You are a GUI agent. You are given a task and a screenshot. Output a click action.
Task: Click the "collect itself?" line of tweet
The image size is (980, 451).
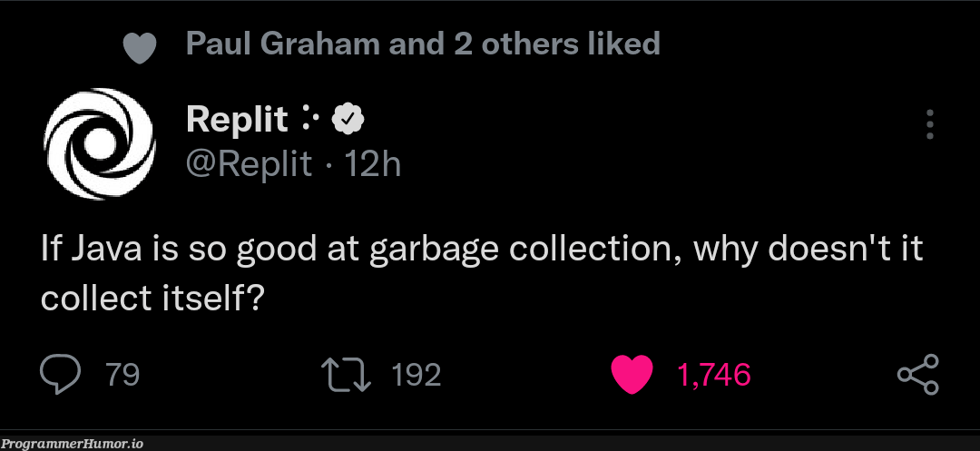tap(152, 299)
